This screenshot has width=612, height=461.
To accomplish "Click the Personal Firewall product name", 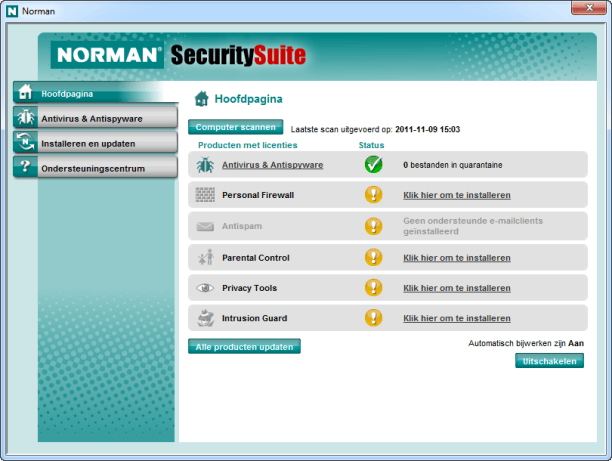I will coord(258,195).
